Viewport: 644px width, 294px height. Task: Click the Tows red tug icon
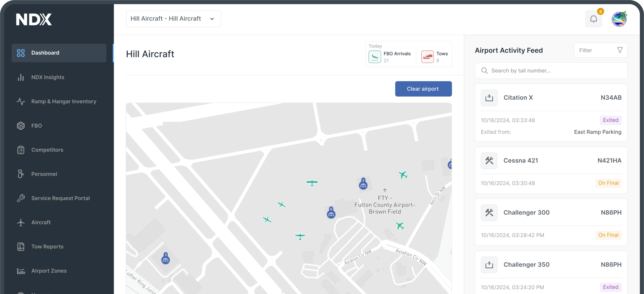tap(427, 57)
